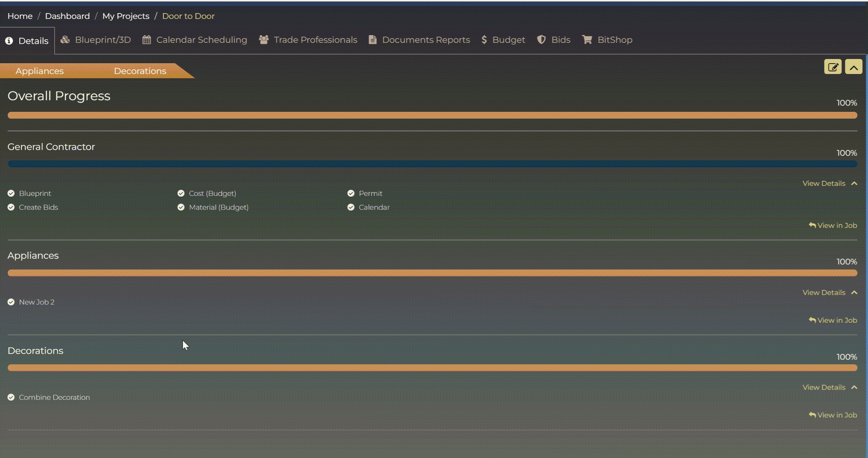Click the edit pencil icon button

(x=833, y=67)
